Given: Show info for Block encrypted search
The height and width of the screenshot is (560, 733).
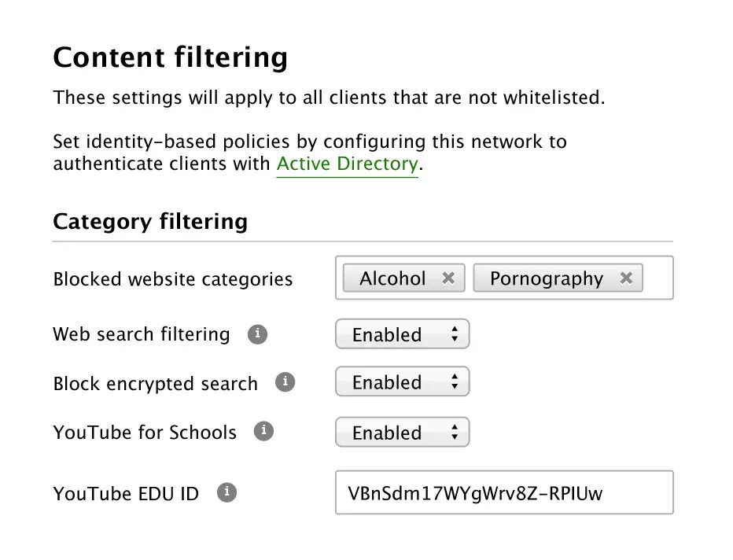Looking at the screenshot, I should tap(285, 382).
